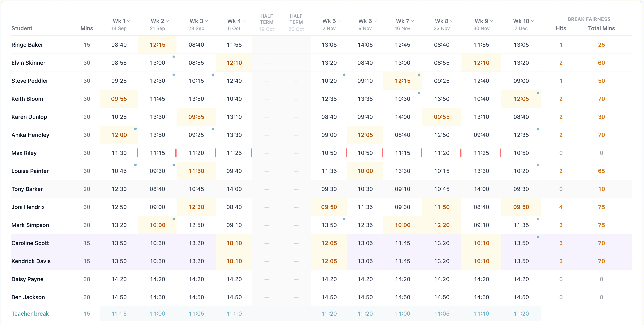Expand the Wk 5 header dropdown
The height and width of the screenshot is (325, 644).
pos(339,21)
